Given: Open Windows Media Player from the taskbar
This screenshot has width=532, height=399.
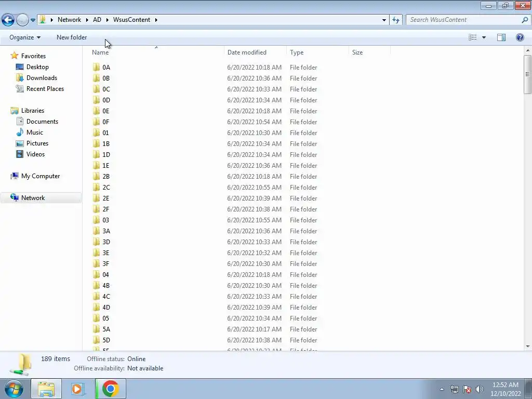Looking at the screenshot, I should 78,389.
